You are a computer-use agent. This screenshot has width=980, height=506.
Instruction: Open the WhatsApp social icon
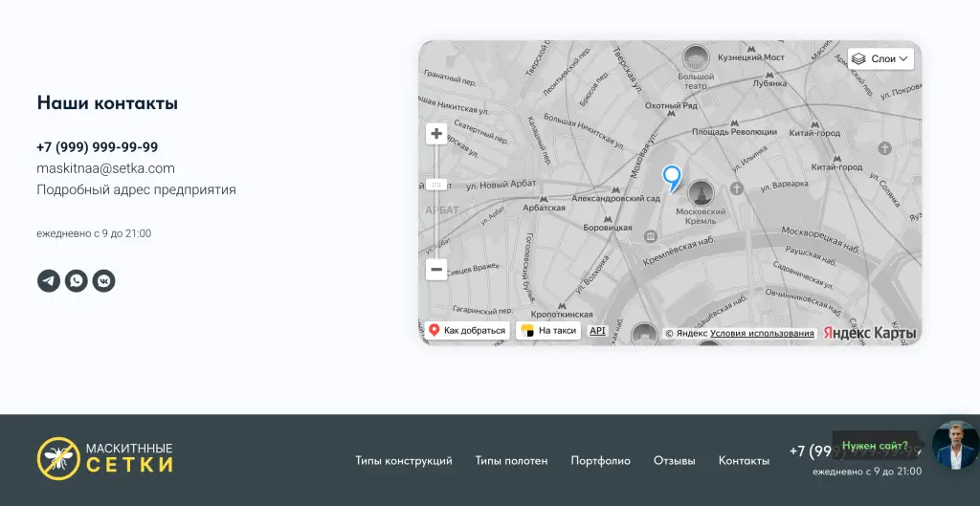pyautogui.click(x=77, y=281)
